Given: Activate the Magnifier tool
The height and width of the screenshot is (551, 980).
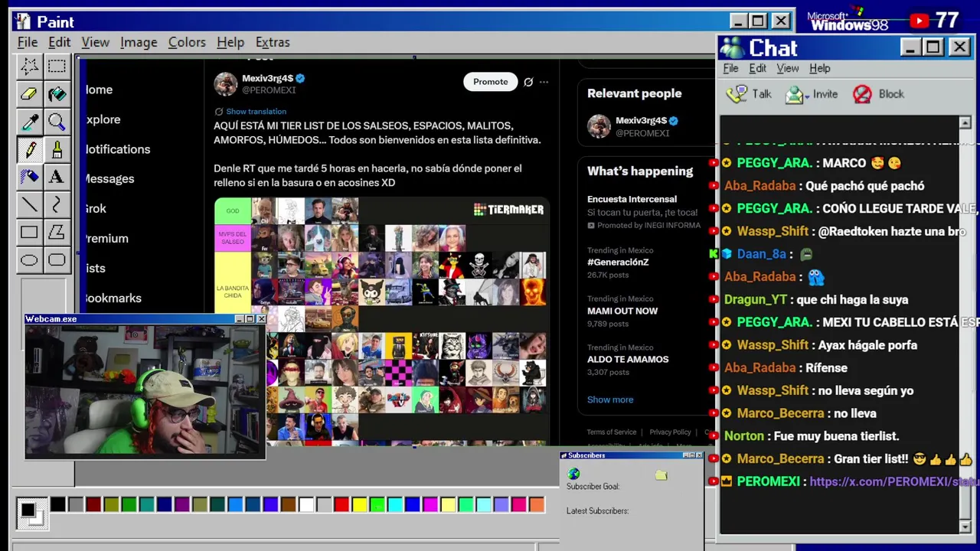Looking at the screenshot, I should [57, 122].
